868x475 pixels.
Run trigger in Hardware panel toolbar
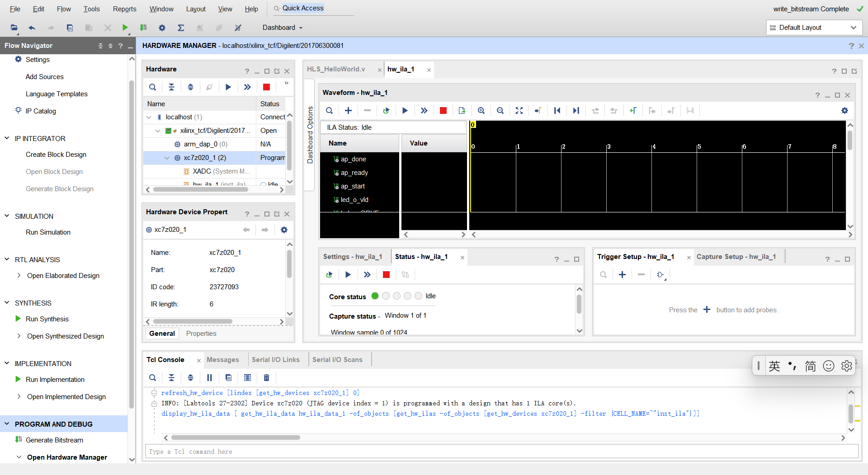228,87
